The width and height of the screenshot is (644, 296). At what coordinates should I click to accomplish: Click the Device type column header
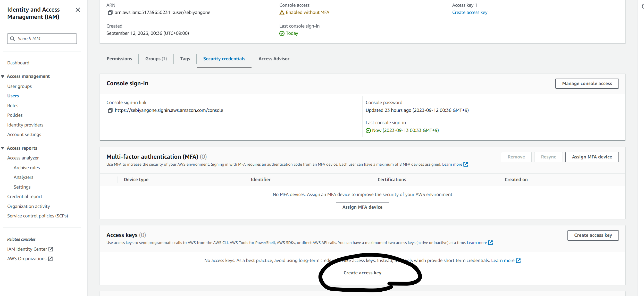point(136,180)
